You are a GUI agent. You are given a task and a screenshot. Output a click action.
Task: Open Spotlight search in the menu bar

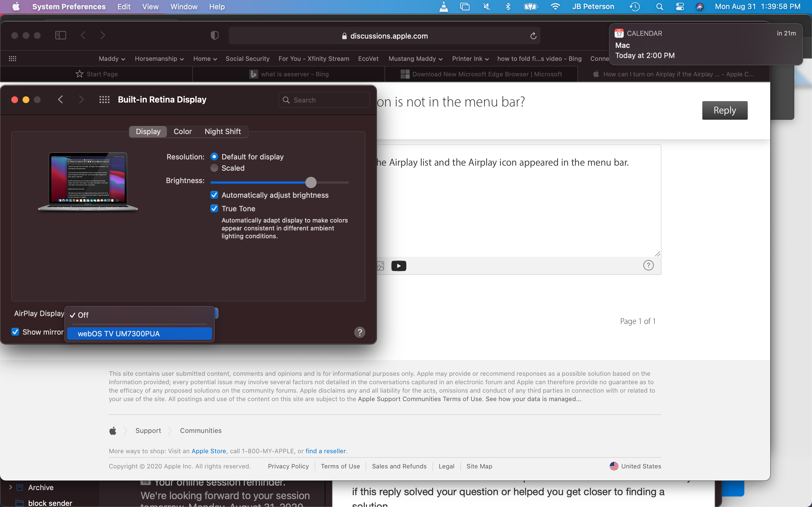659,7
